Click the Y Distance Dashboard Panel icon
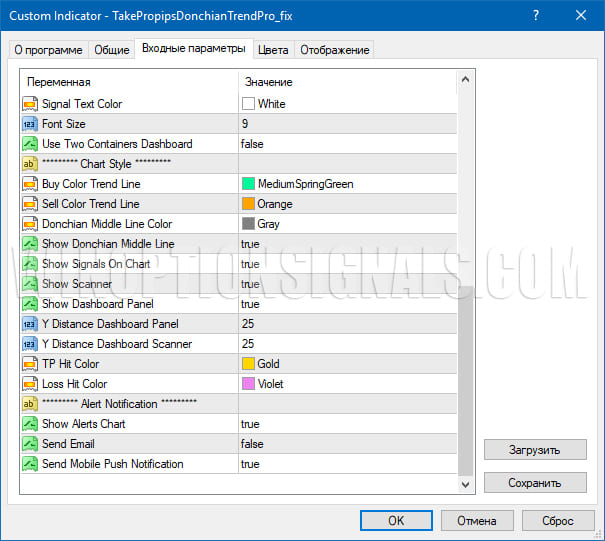Image resolution: width=605 pixels, height=541 pixels. 30,324
